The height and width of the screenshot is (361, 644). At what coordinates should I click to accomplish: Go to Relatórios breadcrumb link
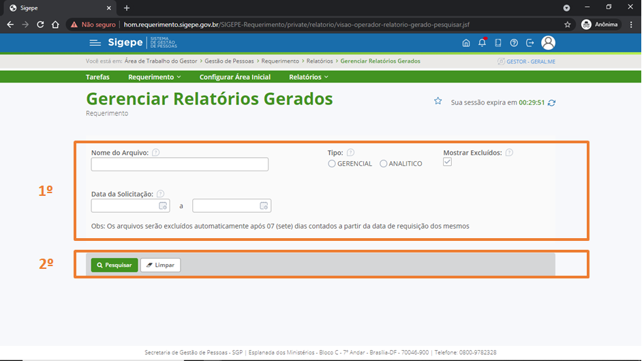320,61
